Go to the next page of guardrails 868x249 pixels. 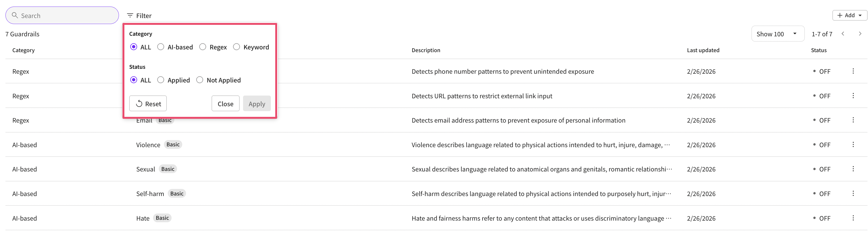click(x=860, y=34)
